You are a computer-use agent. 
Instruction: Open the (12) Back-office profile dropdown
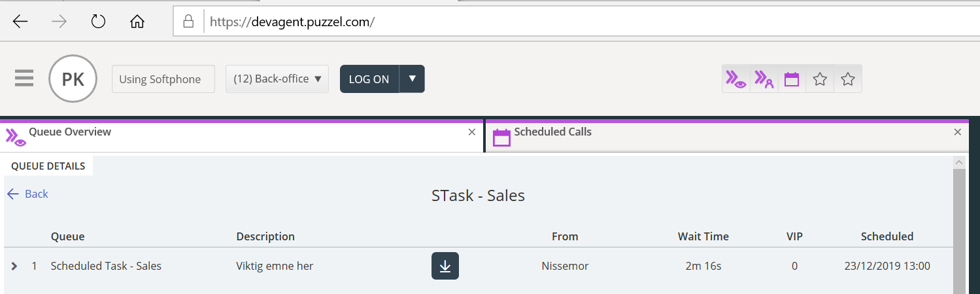point(277,79)
